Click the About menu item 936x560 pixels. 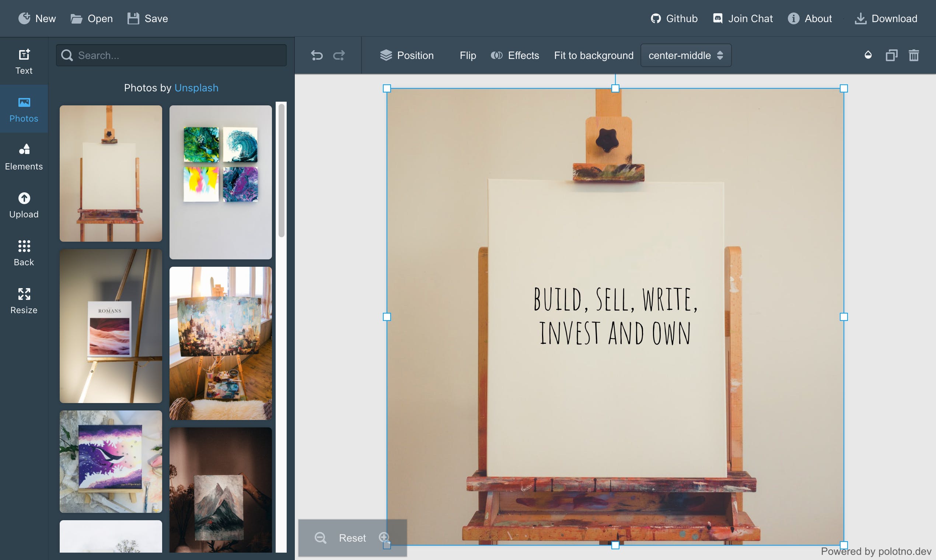[810, 18]
